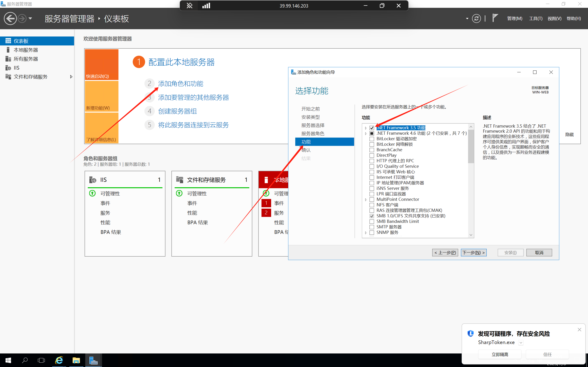Open the notifications flag icon
Screen dimensions: 588x367
tap(495, 18)
